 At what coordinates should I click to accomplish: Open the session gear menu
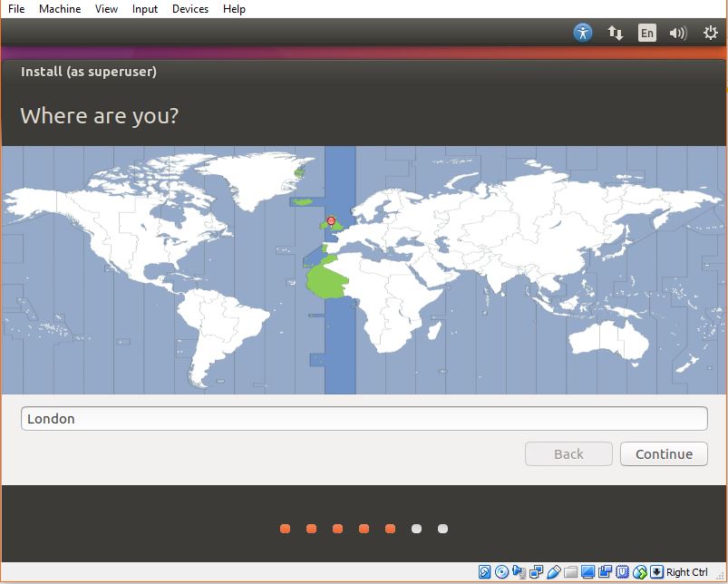point(708,32)
